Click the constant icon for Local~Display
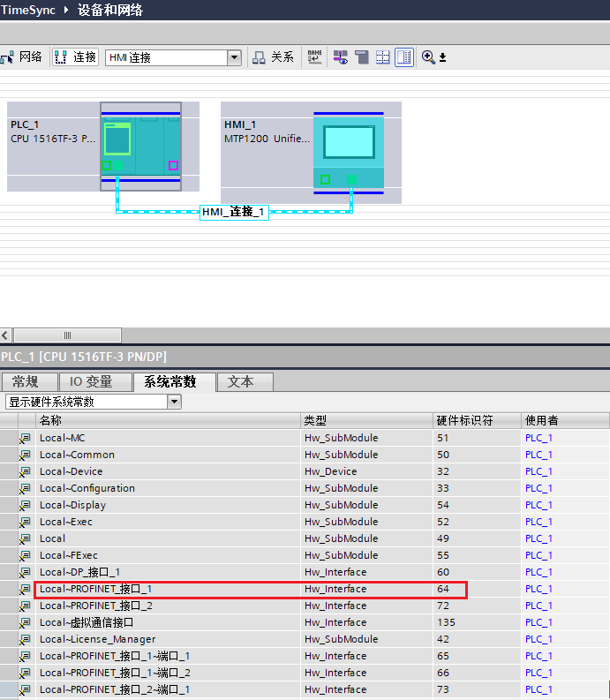Screen dimensions: 610x700 25,505
